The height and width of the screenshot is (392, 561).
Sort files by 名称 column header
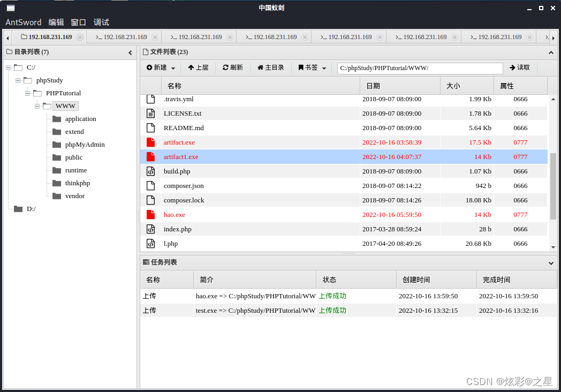click(x=261, y=86)
